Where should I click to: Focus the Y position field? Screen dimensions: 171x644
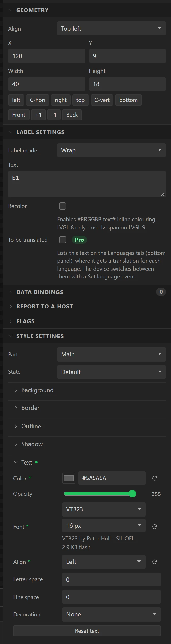(x=127, y=56)
